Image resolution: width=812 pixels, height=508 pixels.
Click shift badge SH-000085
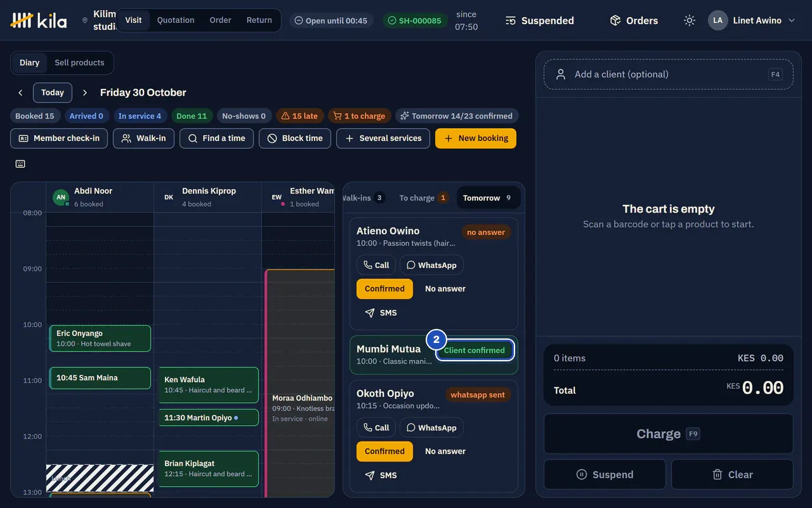(415, 20)
